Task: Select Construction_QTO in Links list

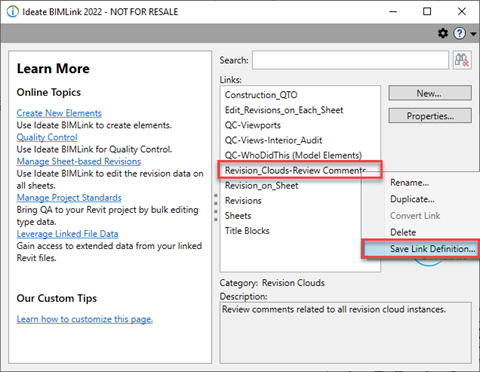Action: point(261,95)
